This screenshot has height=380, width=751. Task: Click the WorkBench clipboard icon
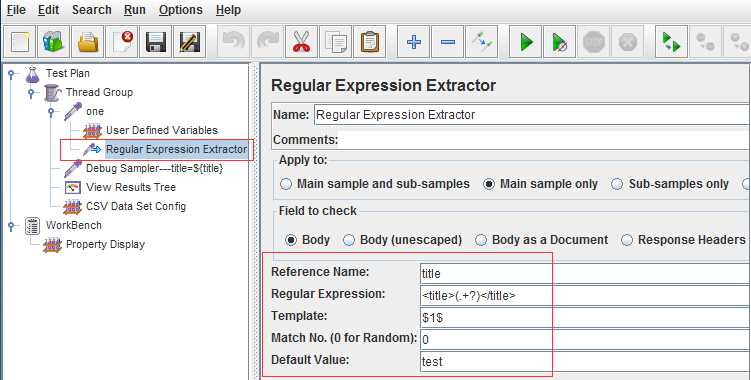coord(32,225)
